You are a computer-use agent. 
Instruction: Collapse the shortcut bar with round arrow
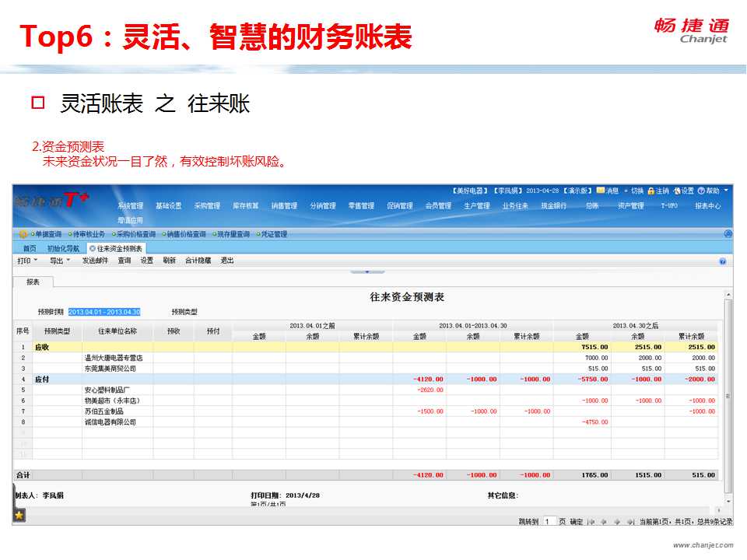[728, 234]
